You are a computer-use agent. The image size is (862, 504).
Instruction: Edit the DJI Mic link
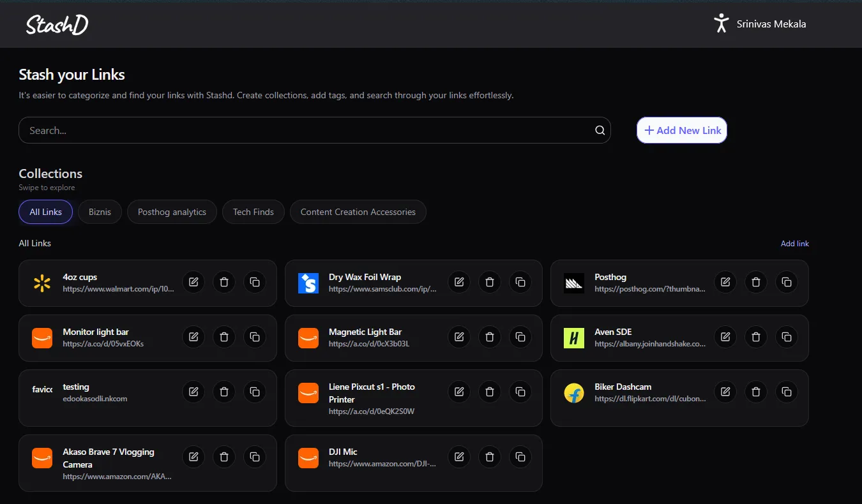coord(459,457)
